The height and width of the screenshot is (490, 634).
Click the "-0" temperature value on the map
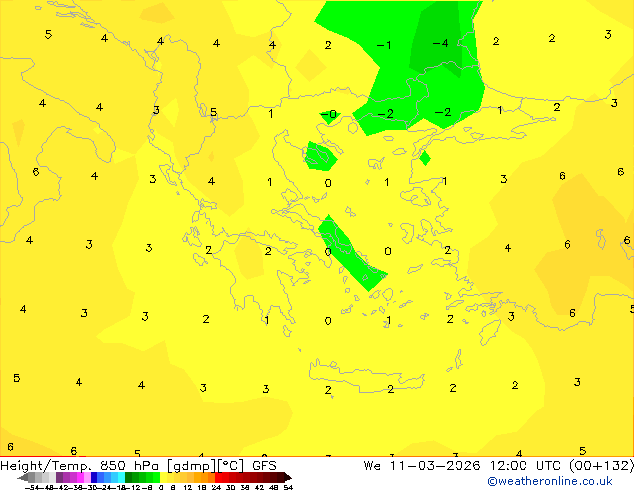click(329, 114)
